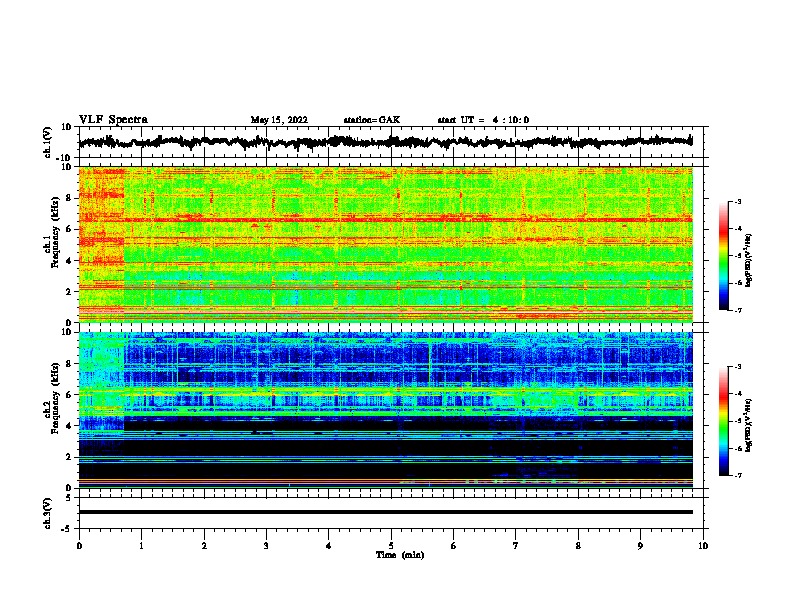The height and width of the screenshot is (612, 792).
Task: Click the "VLF Spectra" plot title
Action: [x=113, y=119]
